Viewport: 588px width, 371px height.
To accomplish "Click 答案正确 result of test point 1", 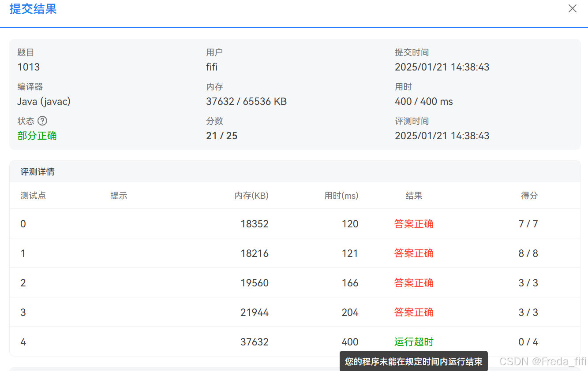I will click(x=413, y=253).
